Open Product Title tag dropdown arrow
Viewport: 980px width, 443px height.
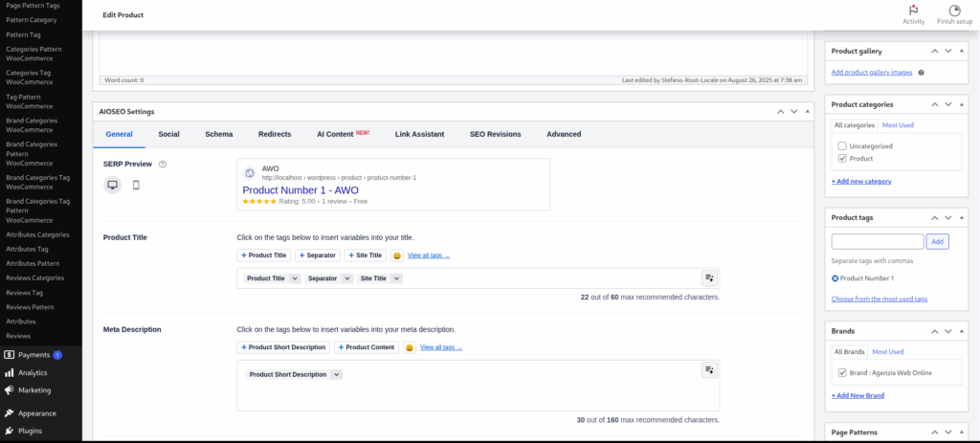click(x=295, y=278)
